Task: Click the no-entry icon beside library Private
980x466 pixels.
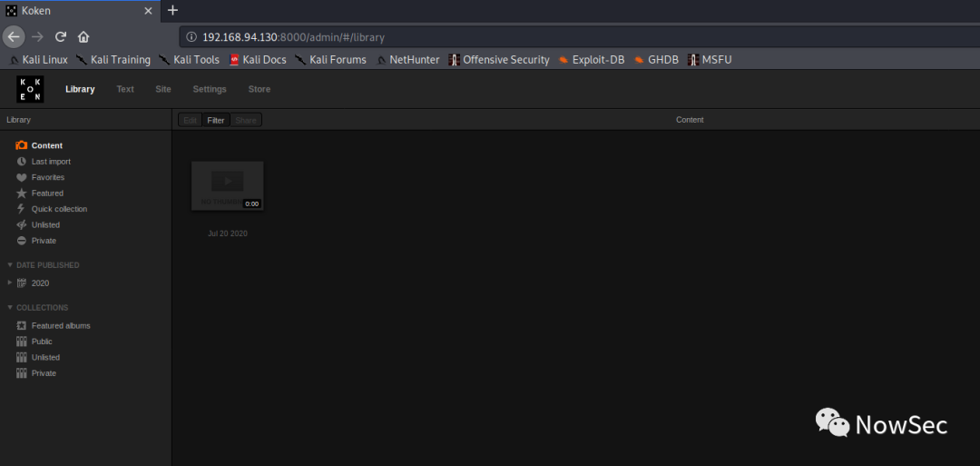Action: coord(21,241)
